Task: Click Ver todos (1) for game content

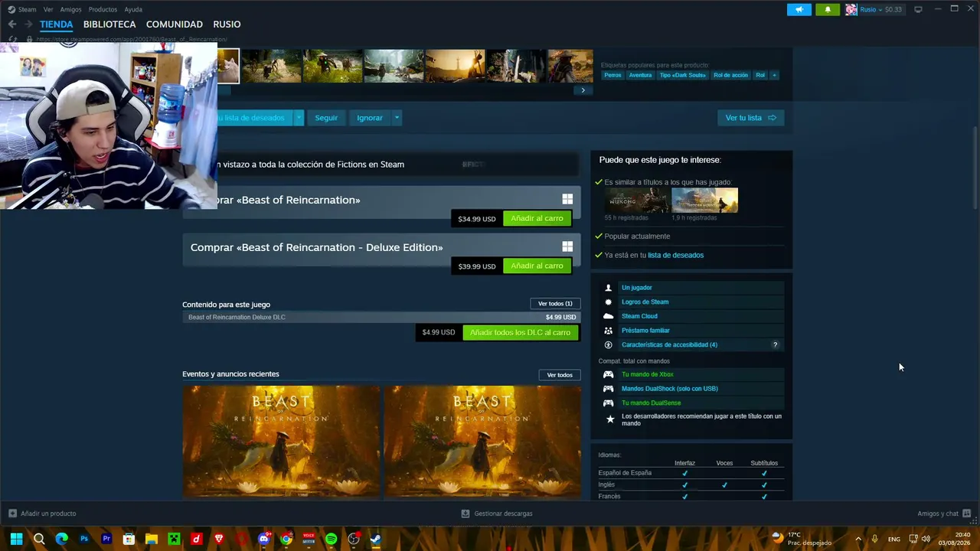Action: click(555, 304)
